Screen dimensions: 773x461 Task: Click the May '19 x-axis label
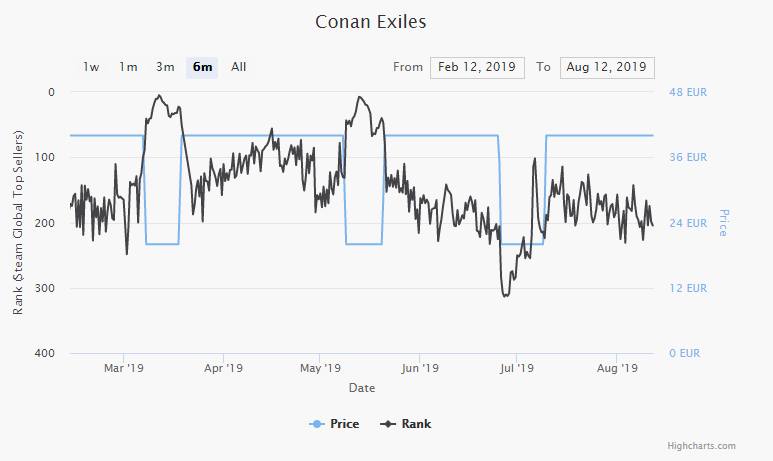(321, 368)
